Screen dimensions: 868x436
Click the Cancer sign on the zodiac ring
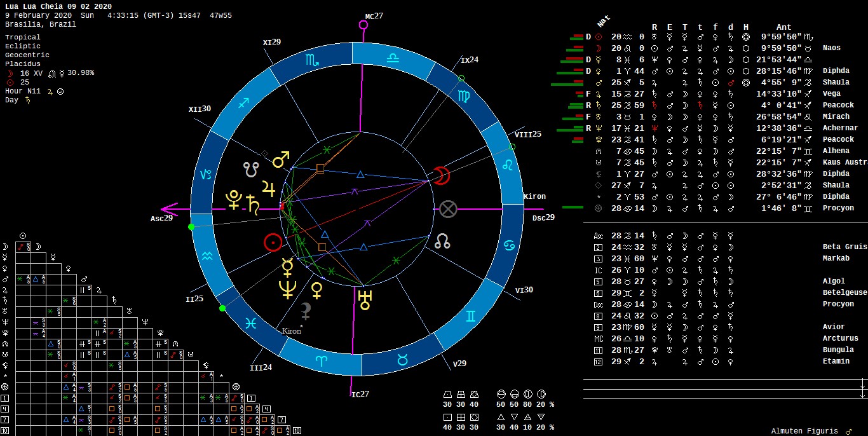coord(508,244)
